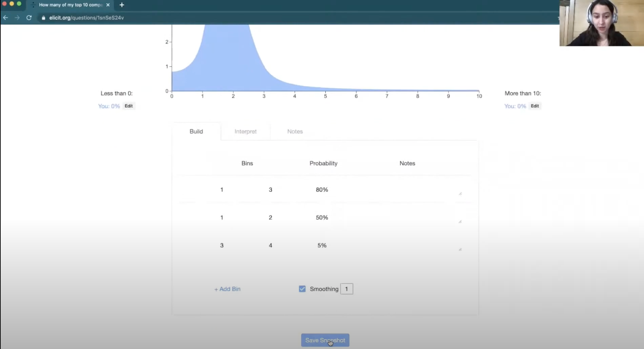Open a new browser tab
This screenshot has height=349, width=644.
(x=122, y=5)
